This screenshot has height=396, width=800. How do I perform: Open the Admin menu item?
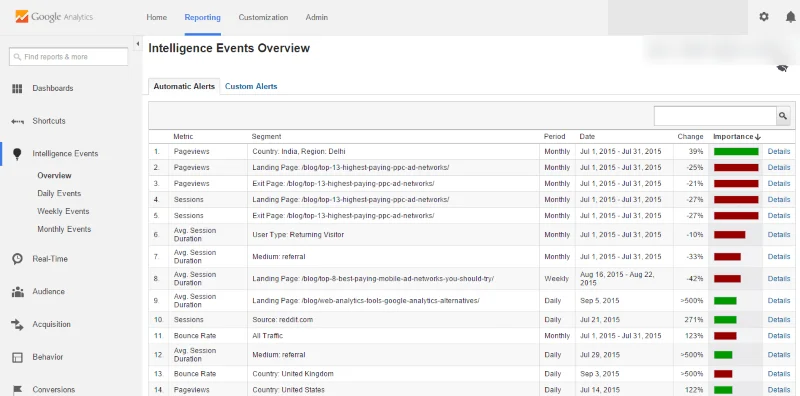317,17
